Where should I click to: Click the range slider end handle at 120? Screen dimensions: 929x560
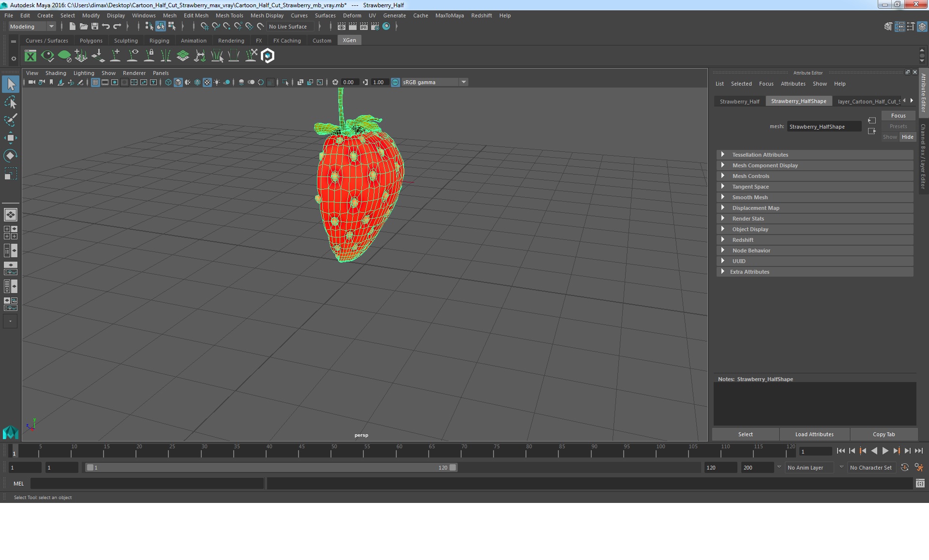[452, 468]
